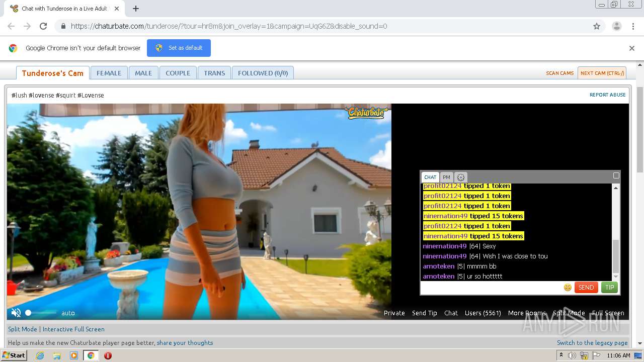
Task: Go forward with the browser forward arrow
Action: pos(27,26)
